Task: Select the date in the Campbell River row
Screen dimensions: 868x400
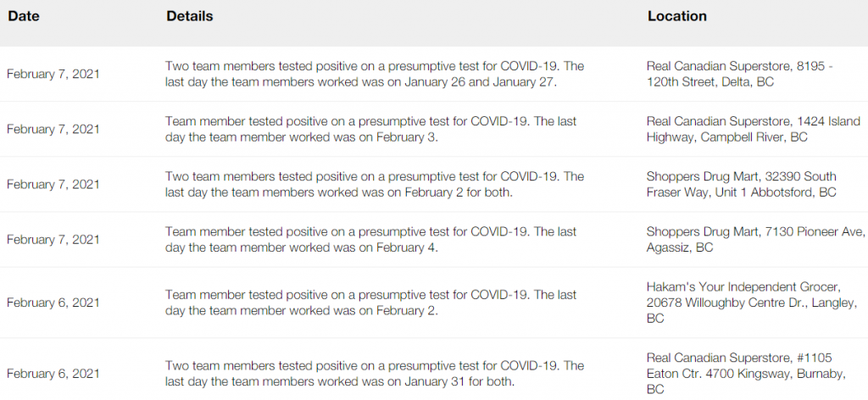Action: click(53, 129)
